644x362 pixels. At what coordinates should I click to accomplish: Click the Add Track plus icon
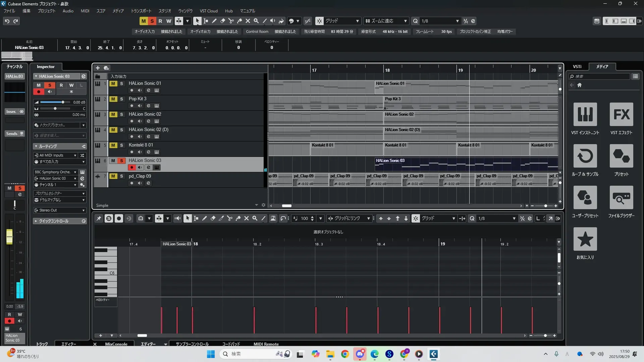tap(98, 68)
